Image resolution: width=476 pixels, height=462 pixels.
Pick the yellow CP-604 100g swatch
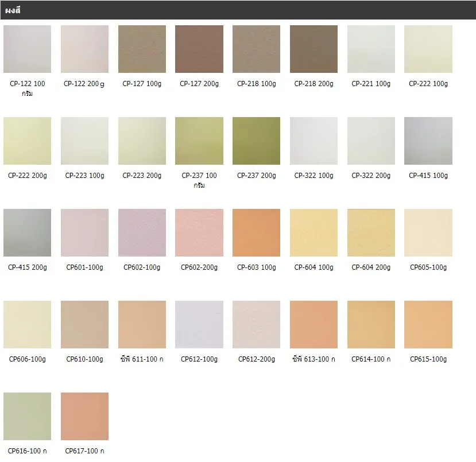pyautogui.click(x=314, y=232)
